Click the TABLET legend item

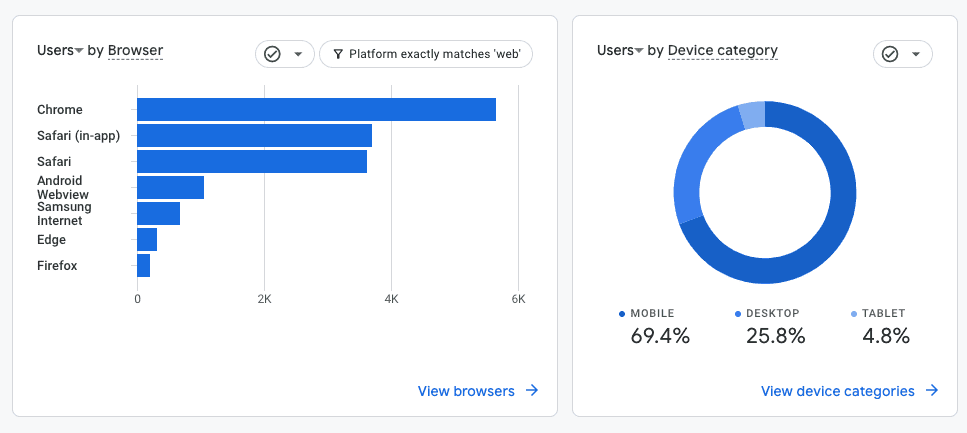pyautogui.click(x=884, y=313)
